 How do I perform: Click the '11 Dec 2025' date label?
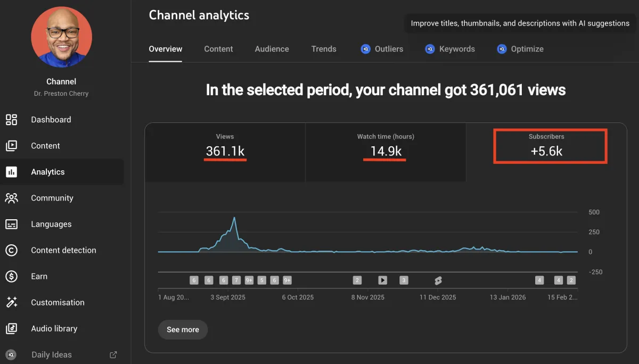[438, 297]
